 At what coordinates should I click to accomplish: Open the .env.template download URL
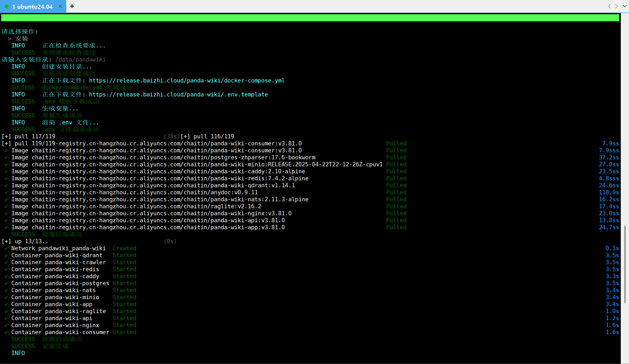pos(178,94)
